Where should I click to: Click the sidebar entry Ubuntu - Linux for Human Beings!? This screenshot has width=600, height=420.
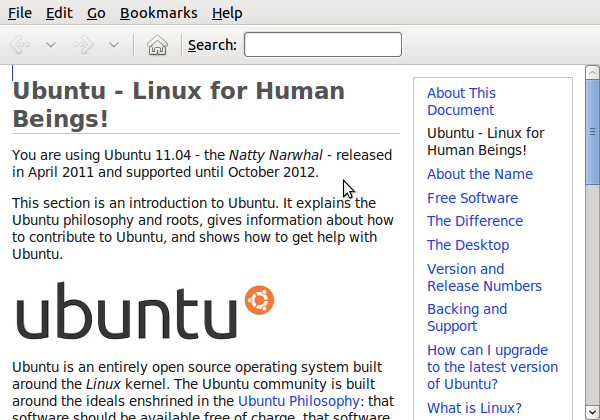485,142
